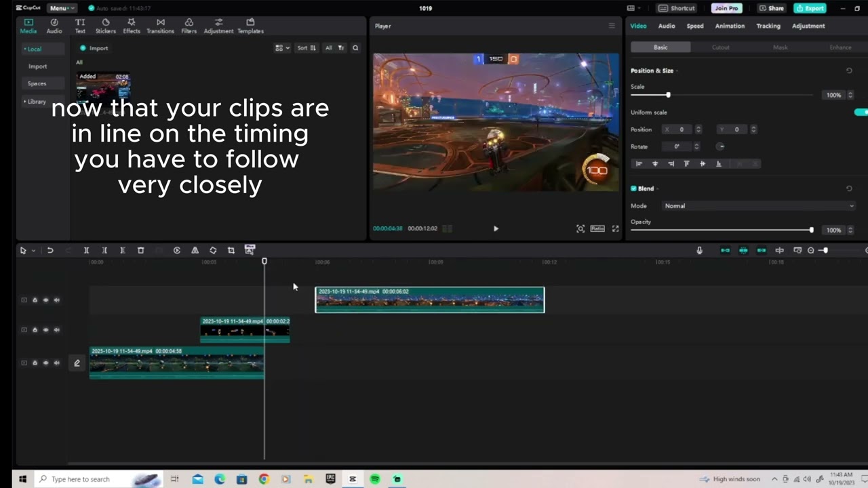Viewport: 868px width, 488px height.
Task: Reset Position & Size settings
Action: [x=849, y=70]
